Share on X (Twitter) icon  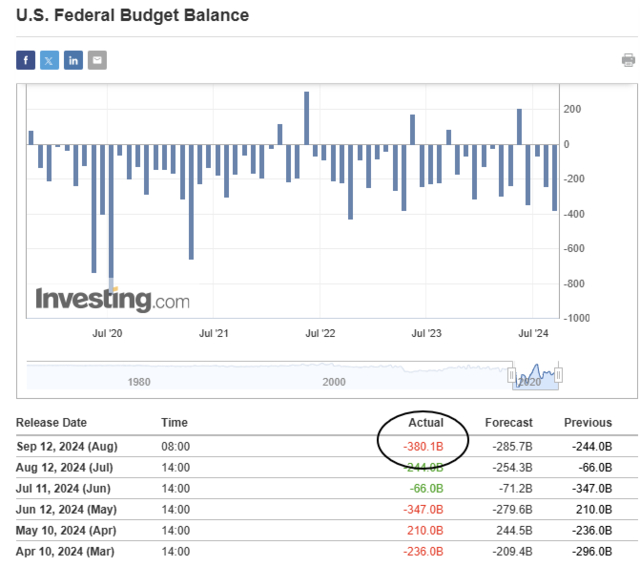point(49,60)
